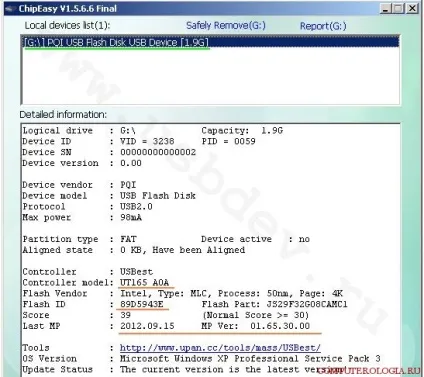Click Device model USB Flash Disk value
Screen dimensions: 424x377
click(158, 196)
